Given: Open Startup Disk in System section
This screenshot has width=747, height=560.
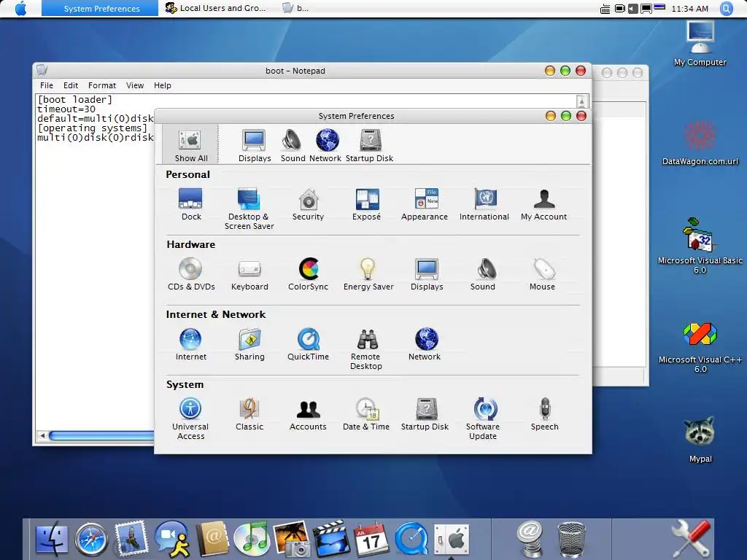Looking at the screenshot, I should click(x=425, y=414).
